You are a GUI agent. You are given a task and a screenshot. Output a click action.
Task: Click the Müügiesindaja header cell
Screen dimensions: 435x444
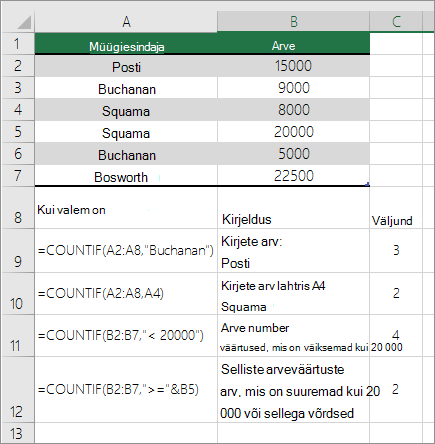pos(126,44)
